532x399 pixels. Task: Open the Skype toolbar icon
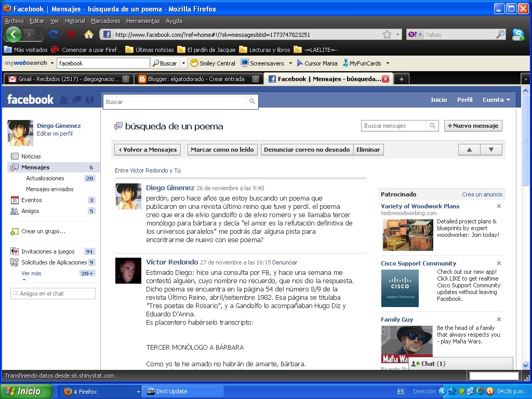[x=518, y=34]
